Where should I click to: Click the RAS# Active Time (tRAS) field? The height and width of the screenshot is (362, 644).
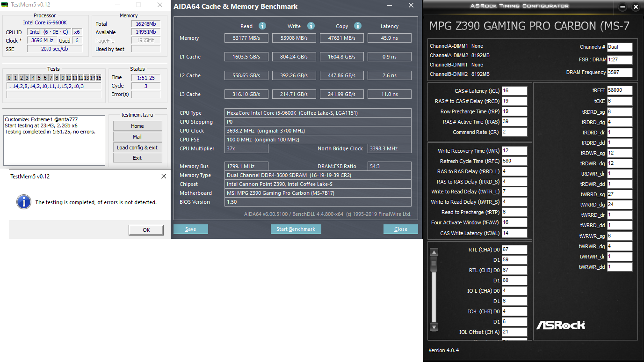pyautogui.click(x=514, y=122)
